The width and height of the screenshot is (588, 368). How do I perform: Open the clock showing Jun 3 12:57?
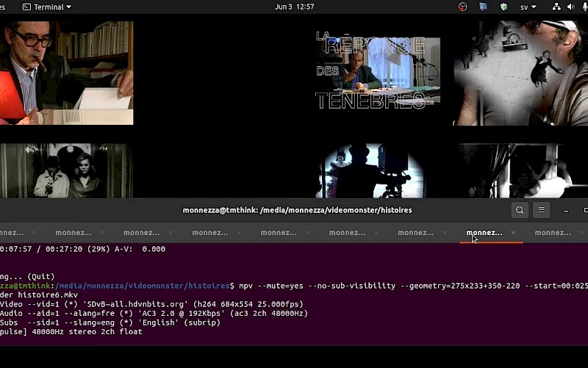click(295, 7)
